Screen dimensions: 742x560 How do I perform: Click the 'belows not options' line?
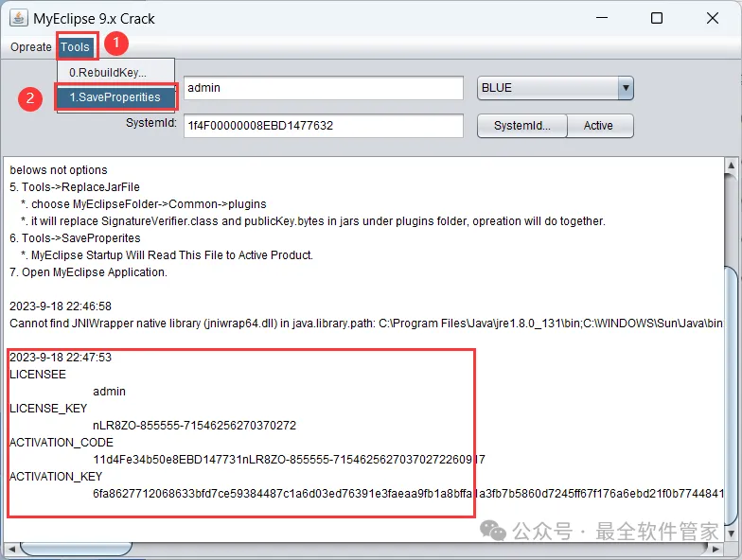point(59,170)
